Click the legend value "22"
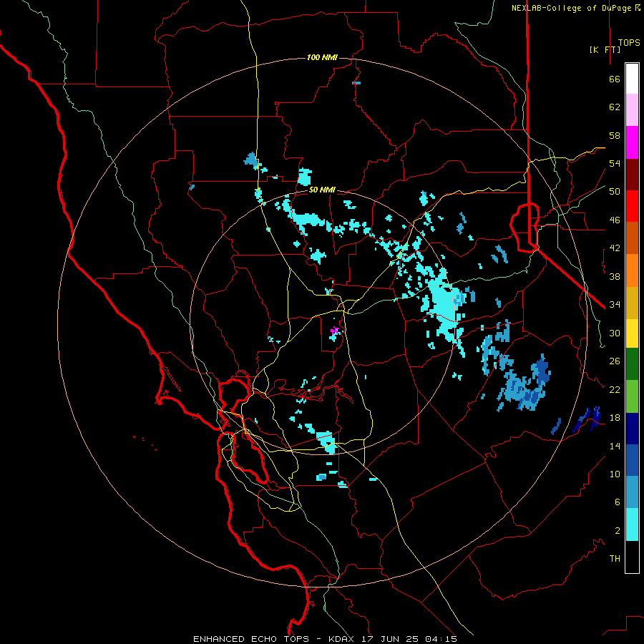Image resolution: width=644 pixels, height=644 pixels. [x=615, y=389]
